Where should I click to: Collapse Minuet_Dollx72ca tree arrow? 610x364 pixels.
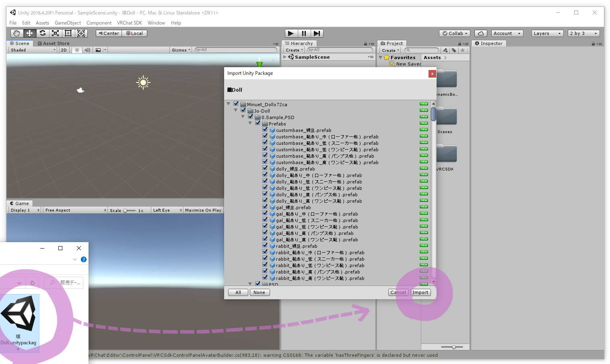pyautogui.click(x=229, y=104)
